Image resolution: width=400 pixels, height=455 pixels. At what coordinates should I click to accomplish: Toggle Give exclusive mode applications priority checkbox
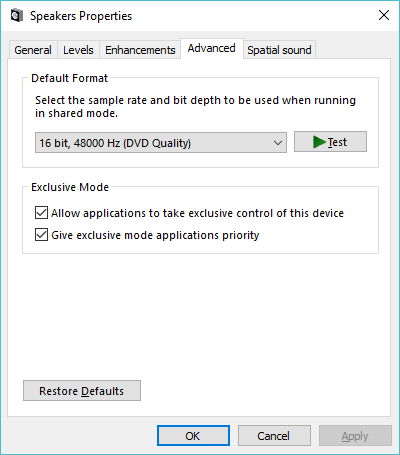pyautogui.click(x=41, y=235)
